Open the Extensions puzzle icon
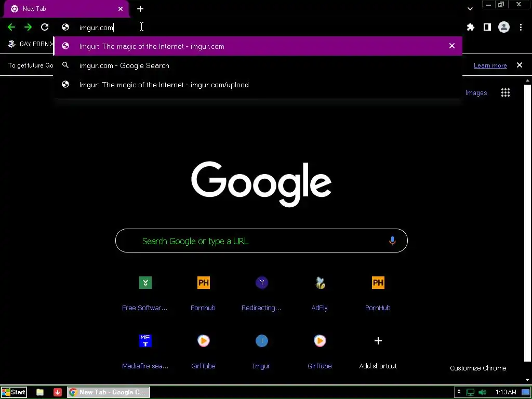 (x=471, y=27)
